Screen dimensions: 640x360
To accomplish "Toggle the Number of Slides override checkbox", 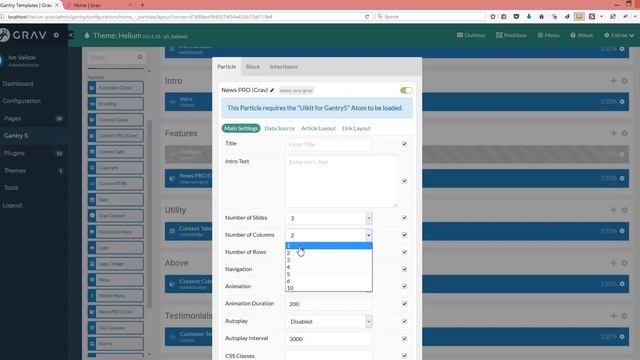I will coord(404,218).
